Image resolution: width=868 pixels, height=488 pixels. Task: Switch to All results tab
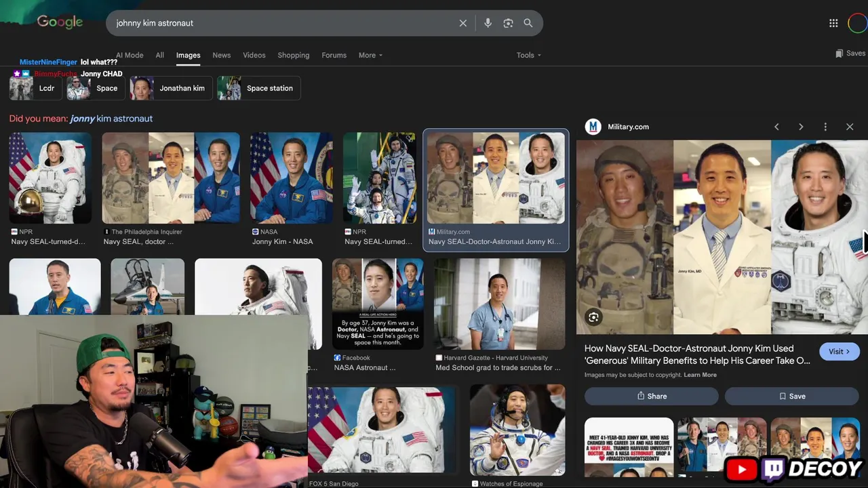tap(160, 56)
